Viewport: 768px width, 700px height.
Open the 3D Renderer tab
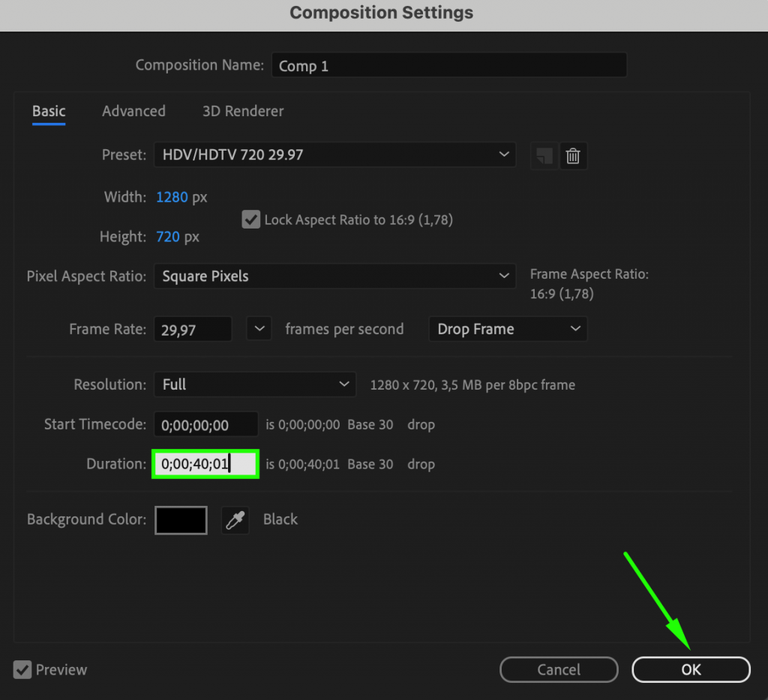click(x=242, y=111)
